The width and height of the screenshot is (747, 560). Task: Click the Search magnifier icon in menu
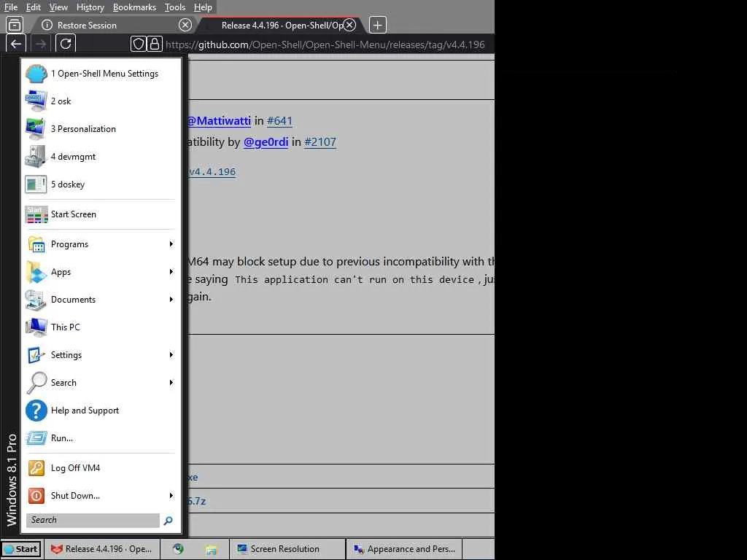[36, 383]
